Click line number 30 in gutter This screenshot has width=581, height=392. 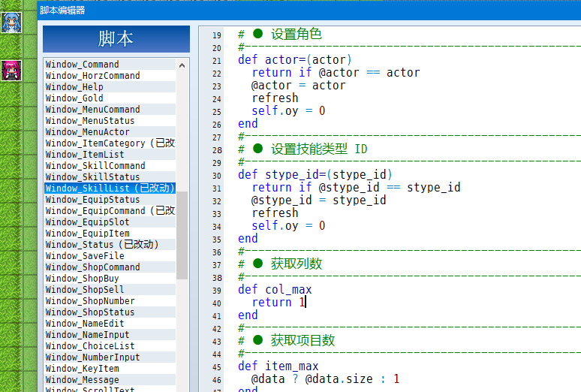click(217, 176)
